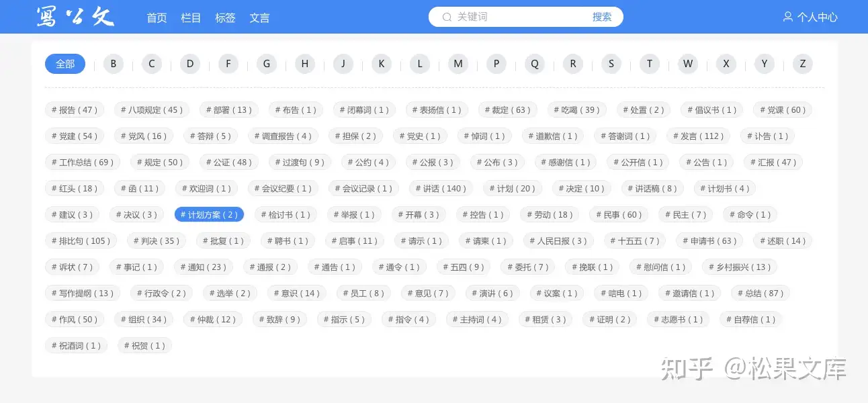The height and width of the screenshot is (403, 868).
Task: Filter tags by letter X
Action: click(726, 64)
